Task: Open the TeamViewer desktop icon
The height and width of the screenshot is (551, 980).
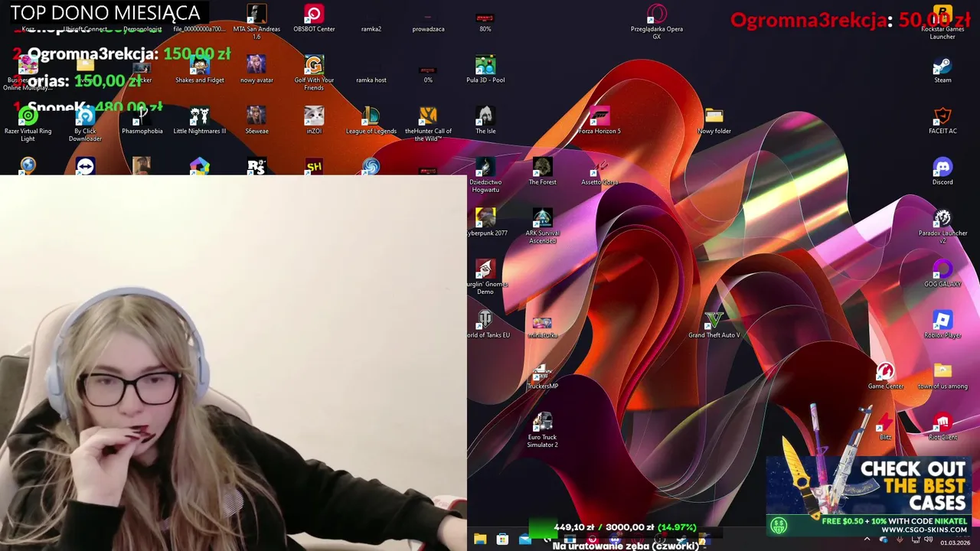Action: tap(85, 166)
